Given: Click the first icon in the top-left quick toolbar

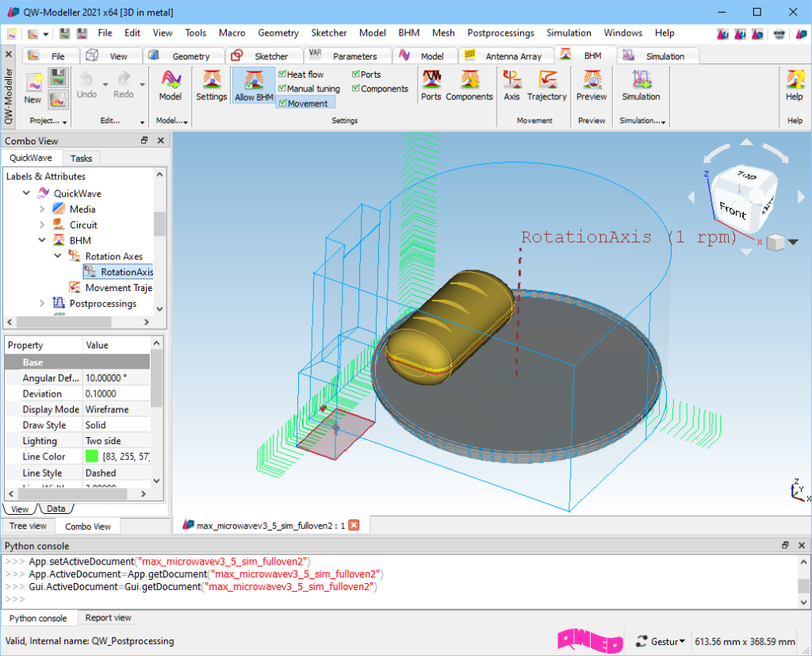Looking at the screenshot, I should coord(11,33).
